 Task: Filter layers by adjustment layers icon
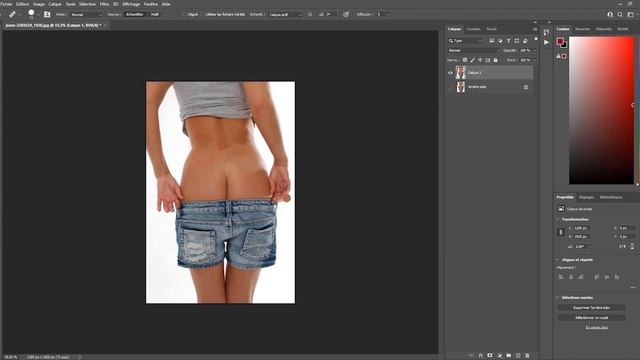tap(500, 41)
